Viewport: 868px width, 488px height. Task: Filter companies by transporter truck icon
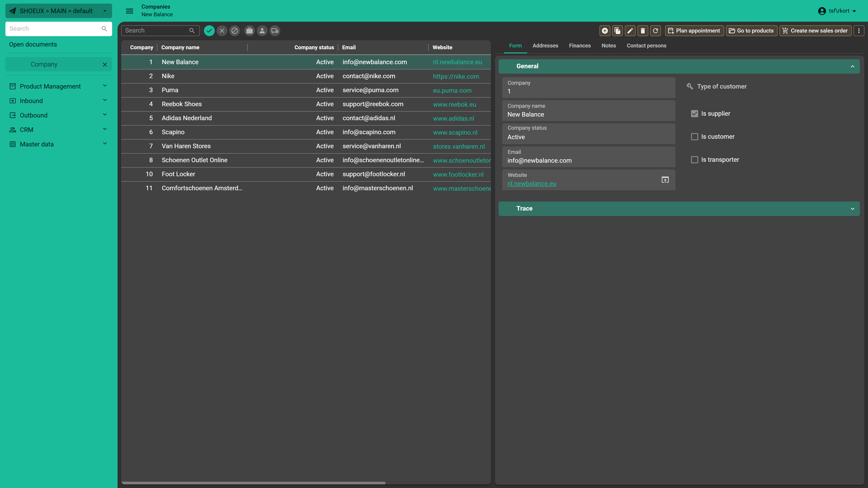(x=275, y=31)
